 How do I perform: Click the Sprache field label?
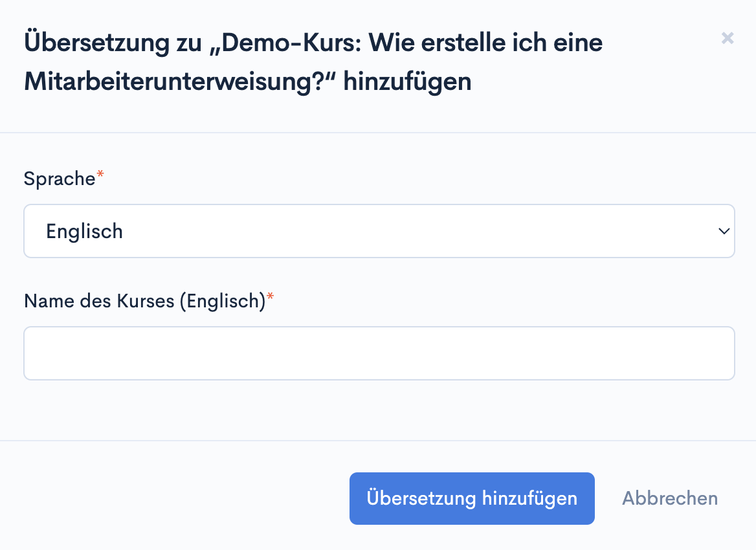(x=60, y=179)
